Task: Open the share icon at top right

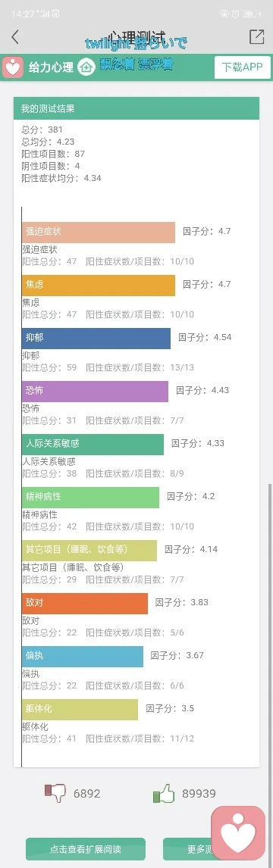Action: click(256, 36)
